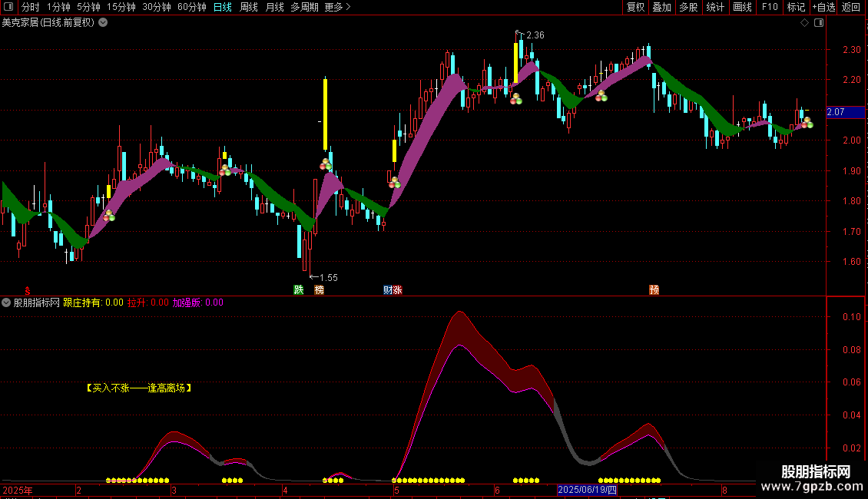Screen dimensions: 868x499
Task: Select the 1分钟 period
Action: pyautogui.click(x=58, y=7)
